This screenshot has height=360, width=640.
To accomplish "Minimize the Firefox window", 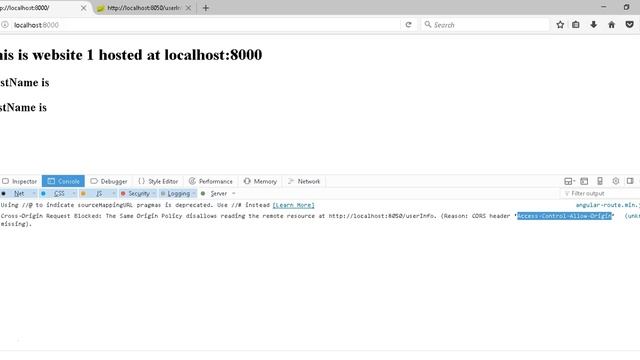I will (604, 7).
